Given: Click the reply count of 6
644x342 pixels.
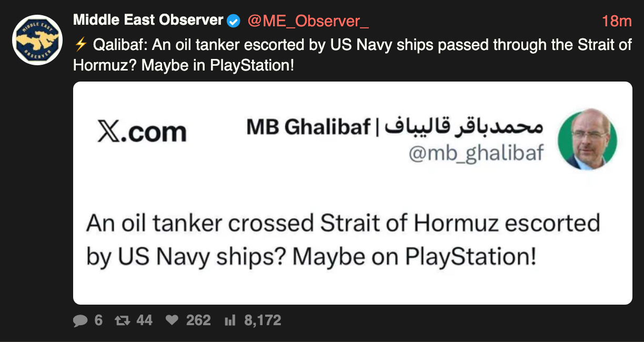Looking at the screenshot, I should pos(98,320).
